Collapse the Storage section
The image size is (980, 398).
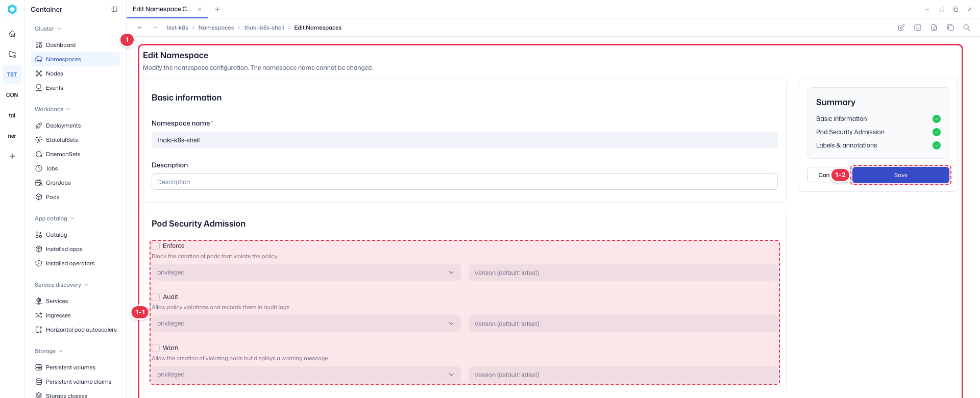(49, 351)
